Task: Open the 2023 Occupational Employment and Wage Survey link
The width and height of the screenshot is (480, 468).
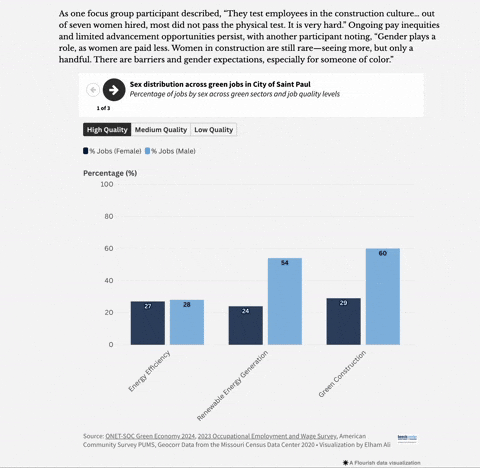Action: pos(267,436)
